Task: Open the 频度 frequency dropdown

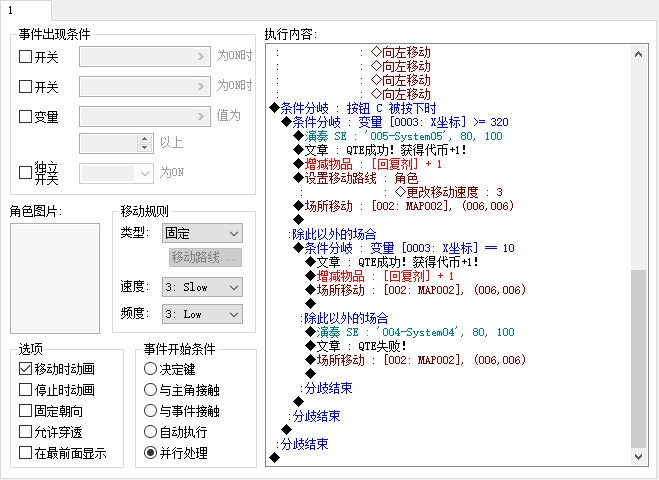Action: pos(202,314)
